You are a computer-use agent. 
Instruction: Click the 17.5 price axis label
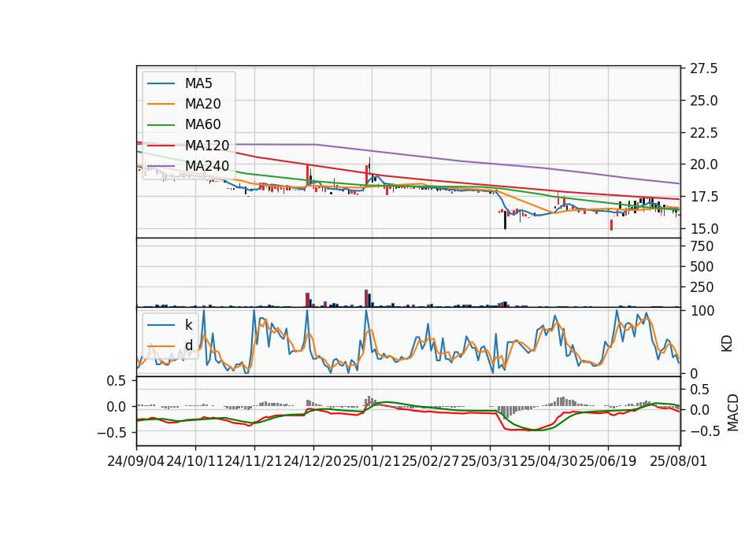click(x=703, y=197)
